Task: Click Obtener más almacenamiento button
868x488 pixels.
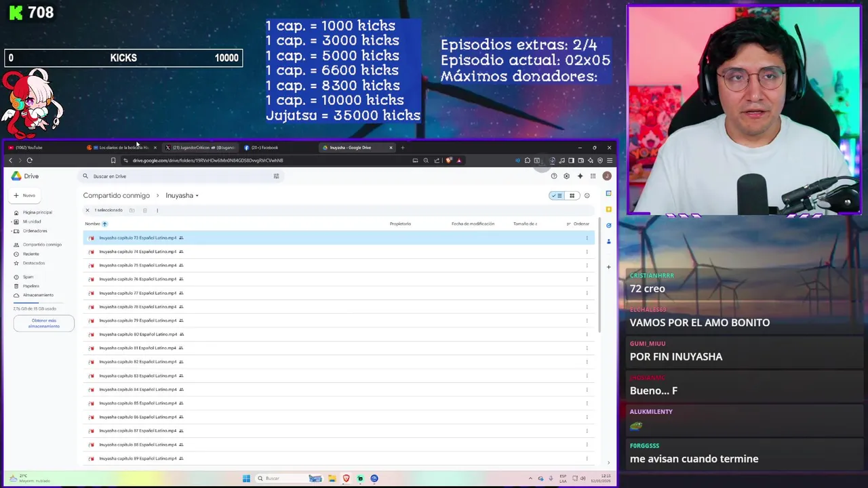Action: click(44, 323)
